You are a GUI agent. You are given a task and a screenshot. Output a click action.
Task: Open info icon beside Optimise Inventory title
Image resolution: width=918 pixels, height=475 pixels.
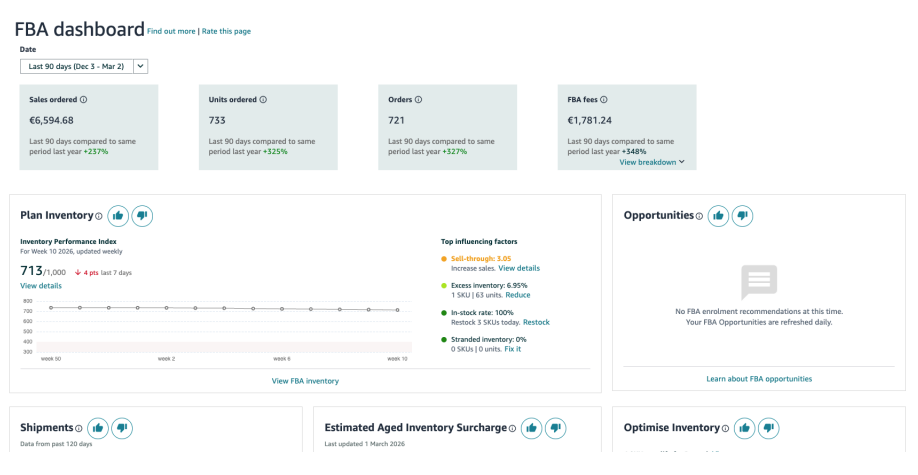[725, 429]
